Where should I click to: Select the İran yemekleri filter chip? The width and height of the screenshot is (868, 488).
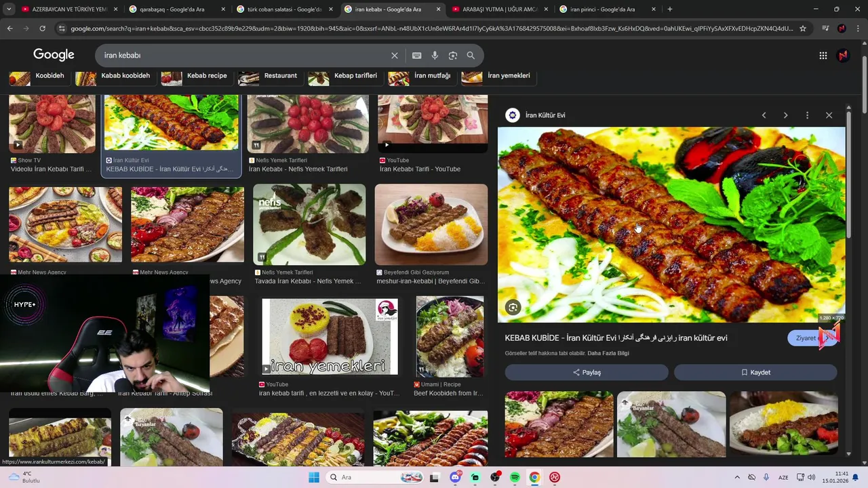click(498, 76)
